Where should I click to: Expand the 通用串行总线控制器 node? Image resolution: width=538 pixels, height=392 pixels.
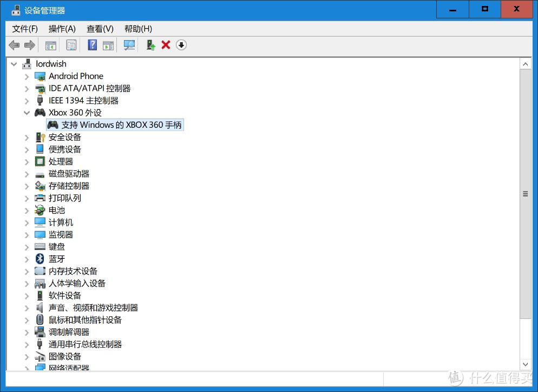27,345
